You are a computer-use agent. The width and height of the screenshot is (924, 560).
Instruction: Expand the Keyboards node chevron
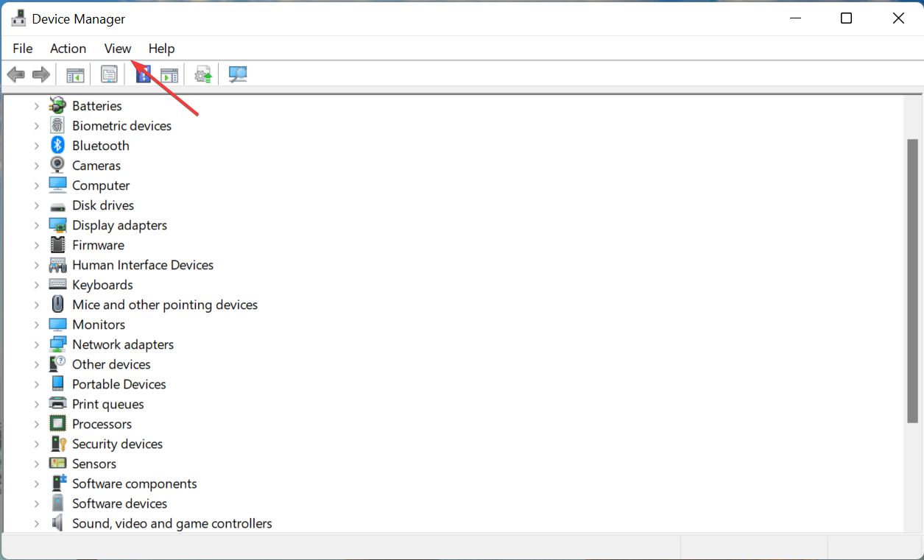36,285
